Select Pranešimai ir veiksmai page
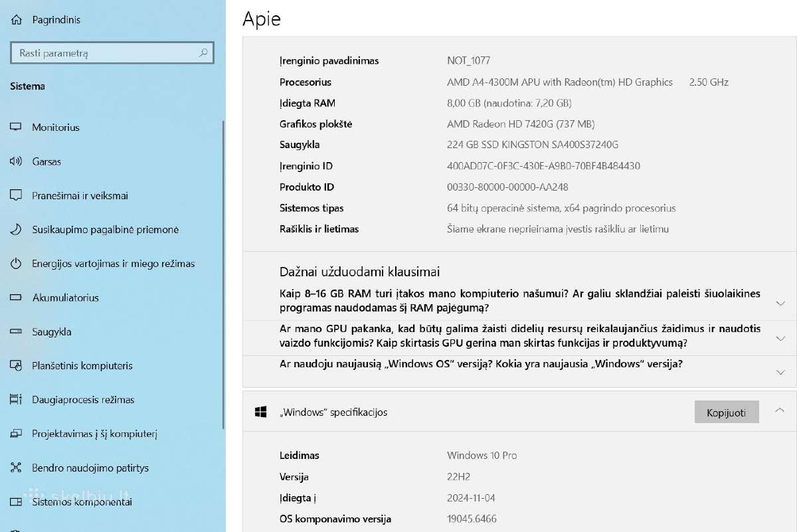The image size is (797, 532). pos(80,196)
